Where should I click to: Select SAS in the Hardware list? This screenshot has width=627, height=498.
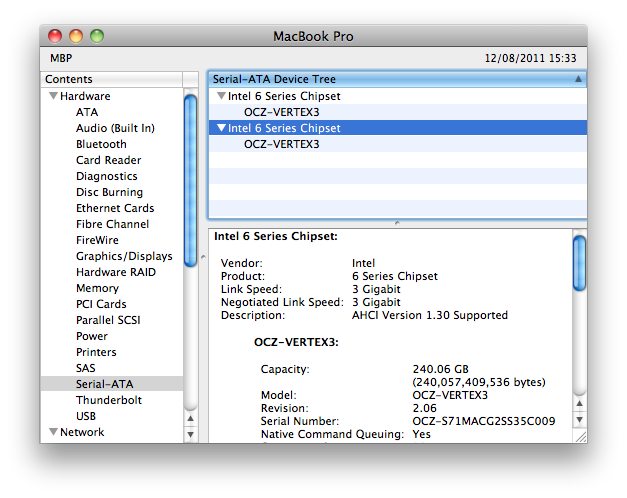tap(86, 368)
